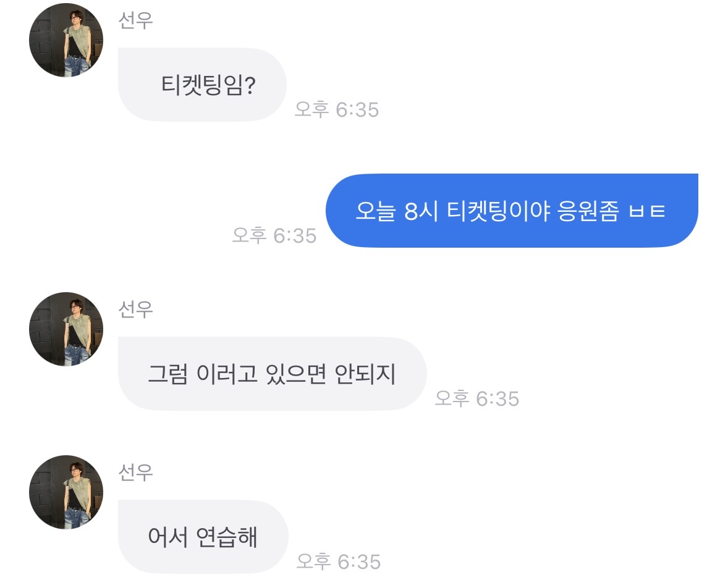Tap the timestamp left of the blue bubble
Image resolution: width=728 pixels, height=580 pixels.
coord(274,235)
